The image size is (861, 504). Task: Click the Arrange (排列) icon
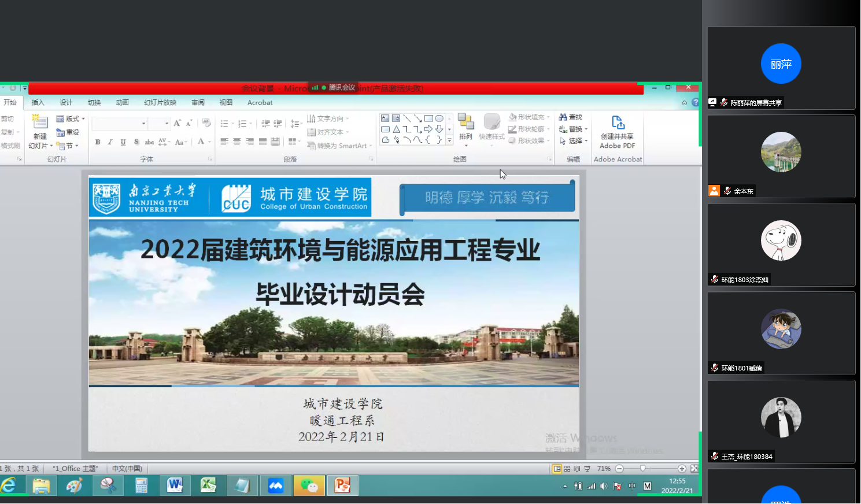(x=465, y=127)
